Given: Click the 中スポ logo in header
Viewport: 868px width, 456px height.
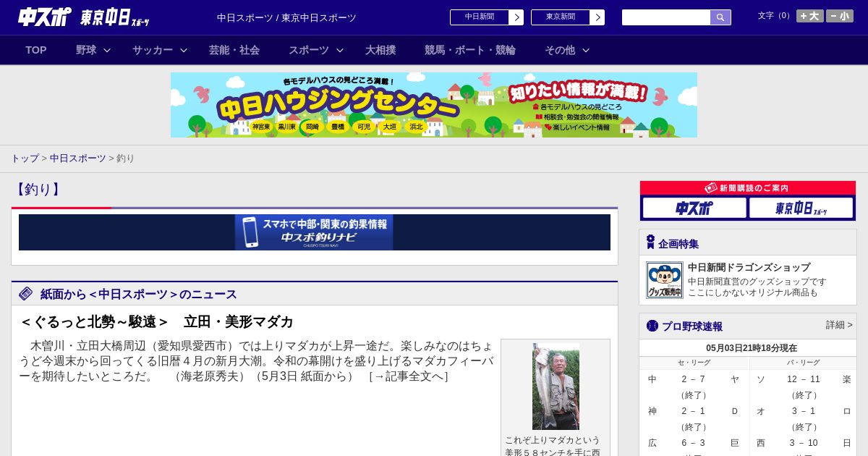Looking at the screenshot, I should [x=44, y=17].
